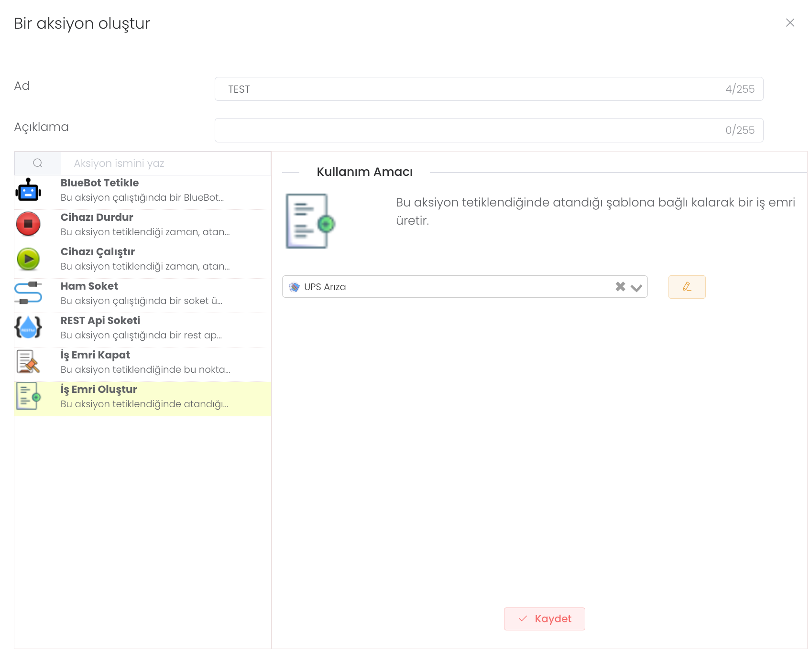The width and height of the screenshot is (810, 672).
Task: Open the UPS Arıza template combo box
Action: click(x=449, y=287)
